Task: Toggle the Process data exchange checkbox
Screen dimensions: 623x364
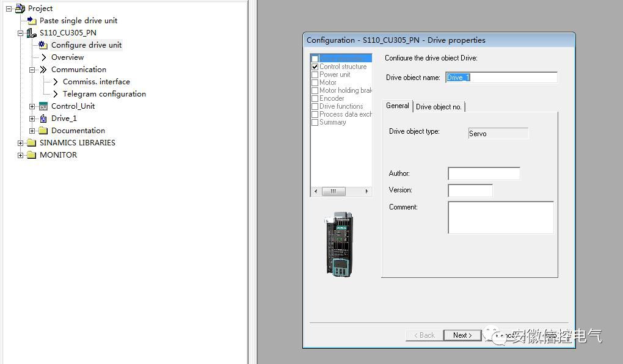Action: click(315, 114)
